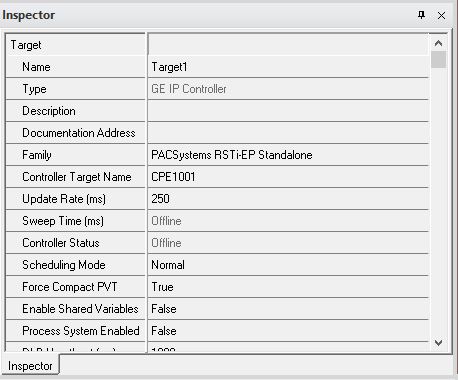Click the scrollbar up arrow

point(438,43)
